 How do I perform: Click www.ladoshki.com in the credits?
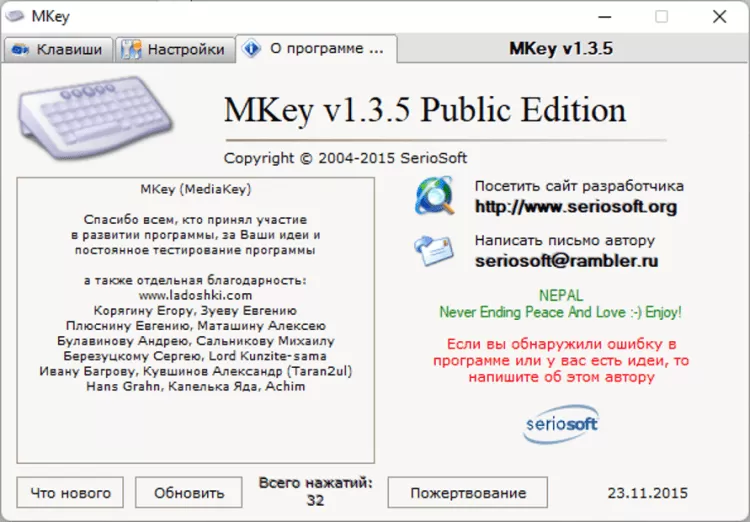tap(196, 295)
